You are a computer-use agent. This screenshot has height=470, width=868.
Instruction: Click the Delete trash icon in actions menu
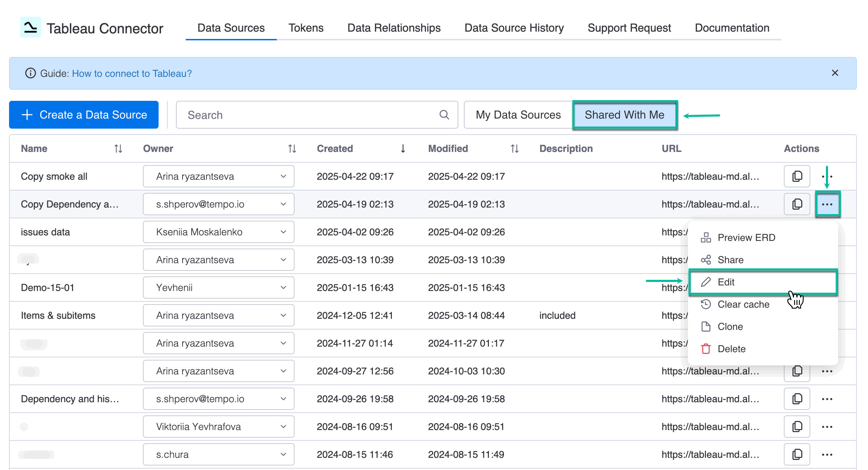[706, 349]
